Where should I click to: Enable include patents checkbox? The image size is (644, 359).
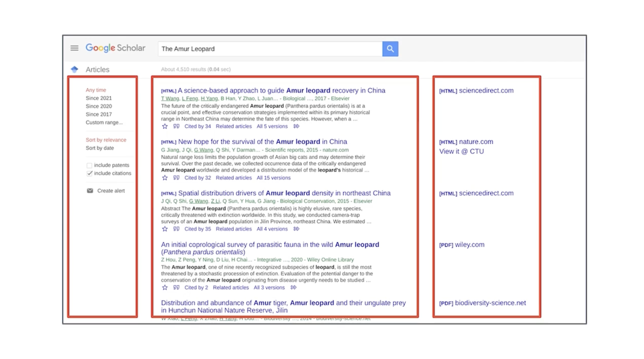89,166
